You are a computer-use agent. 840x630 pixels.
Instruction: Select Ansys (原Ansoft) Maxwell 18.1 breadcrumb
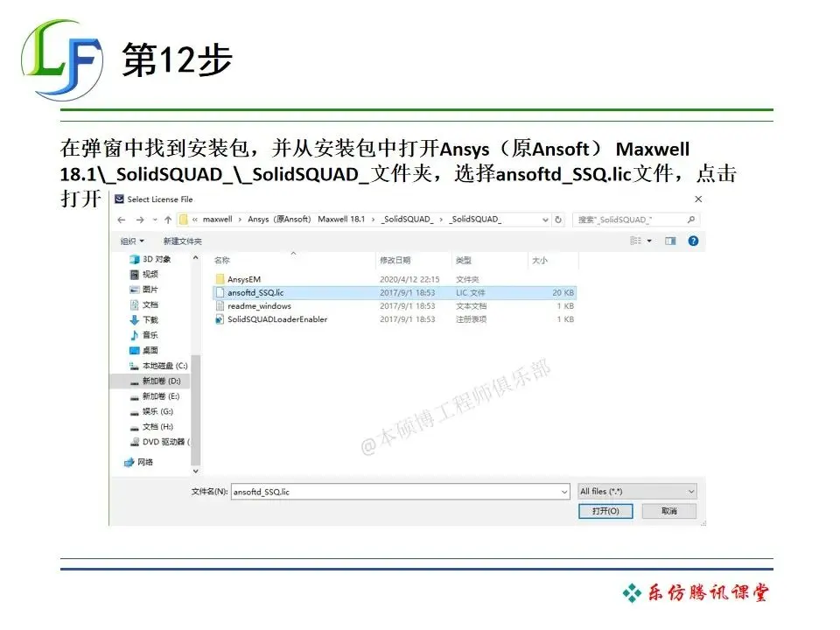point(306,219)
